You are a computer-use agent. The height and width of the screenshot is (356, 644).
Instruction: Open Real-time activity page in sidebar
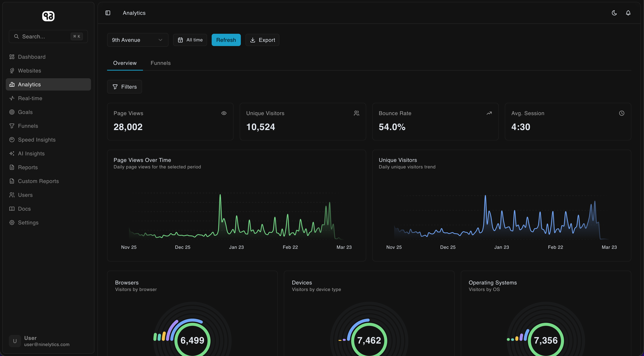[30, 98]
